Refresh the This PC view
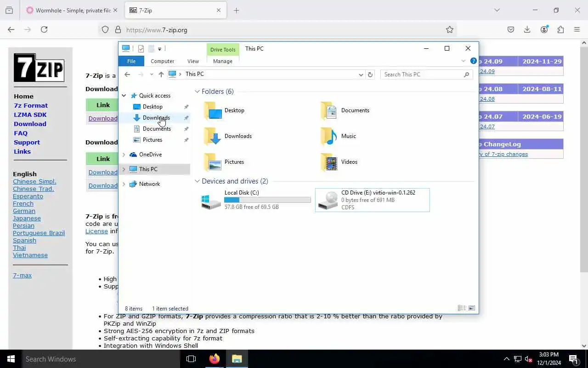 (370, 75)
